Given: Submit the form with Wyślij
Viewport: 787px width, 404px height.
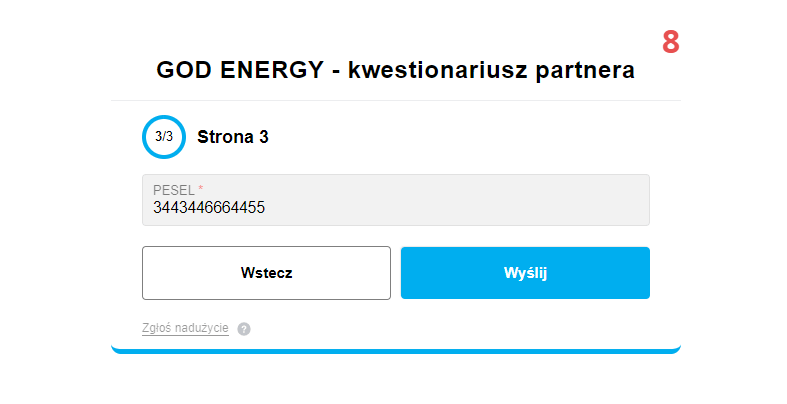Looking at the screenshot, I should (525, 273).
